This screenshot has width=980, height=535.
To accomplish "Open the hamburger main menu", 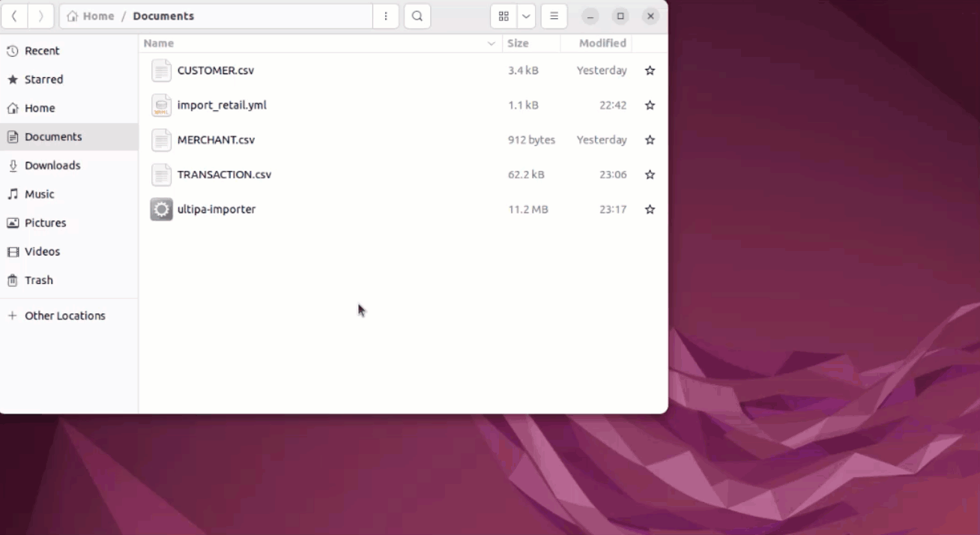I will coord(554,16).
